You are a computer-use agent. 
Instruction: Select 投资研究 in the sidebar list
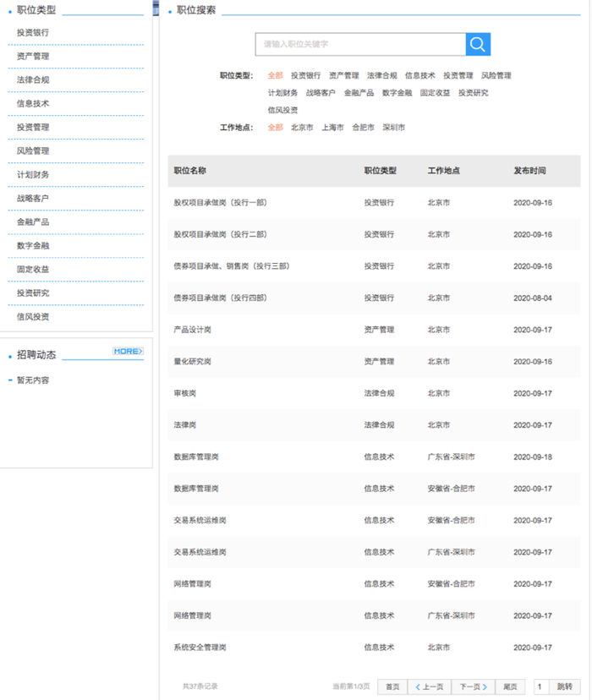click(x=33, y=293)
